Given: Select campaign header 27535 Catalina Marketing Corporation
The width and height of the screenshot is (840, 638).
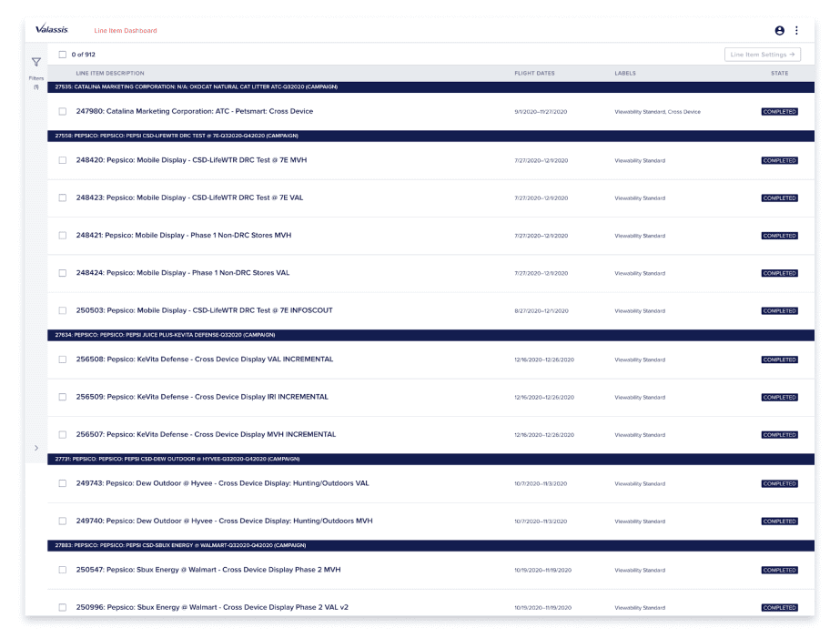Looking at the screenshot, I should [x=430, y=86].
